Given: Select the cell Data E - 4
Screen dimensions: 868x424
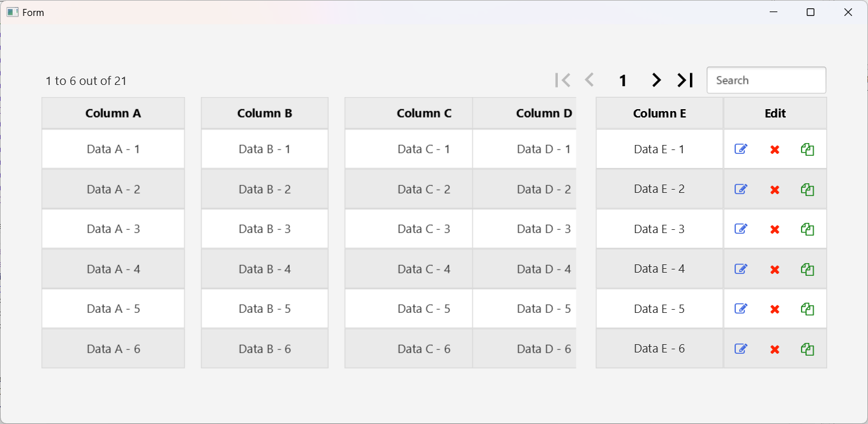Looking at the screenshot, I should click(659, 269).
